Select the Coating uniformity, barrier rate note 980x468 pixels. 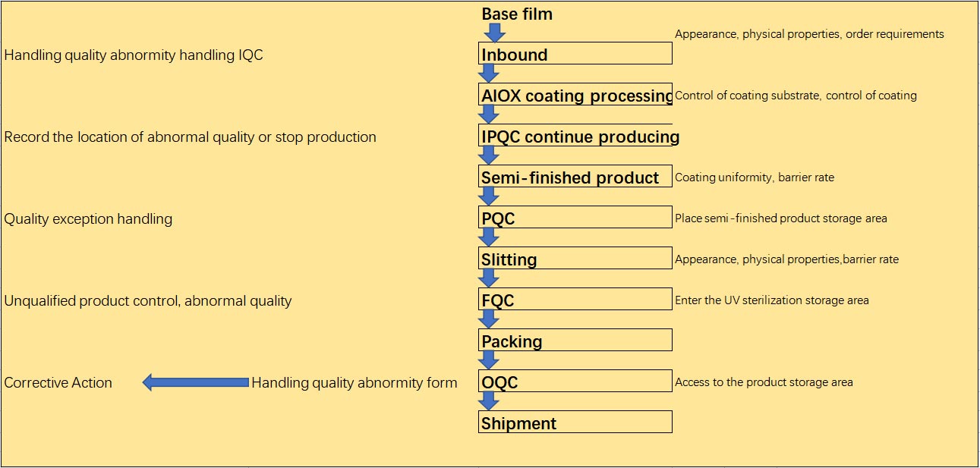coord(755,177)
